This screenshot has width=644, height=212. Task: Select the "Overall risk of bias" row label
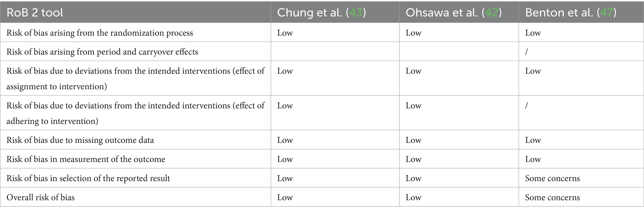tap(41, 197)
